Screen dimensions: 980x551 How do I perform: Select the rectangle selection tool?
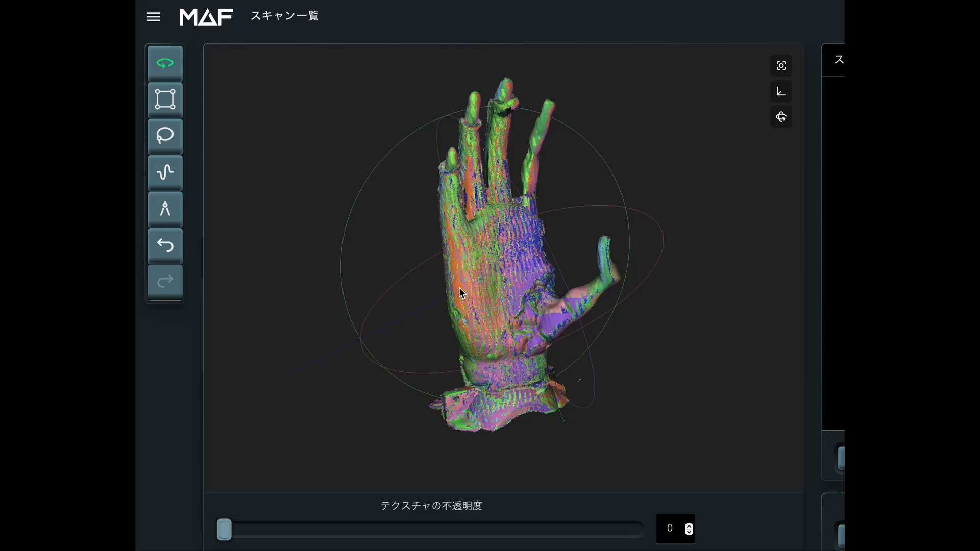[x=165, y=99]
